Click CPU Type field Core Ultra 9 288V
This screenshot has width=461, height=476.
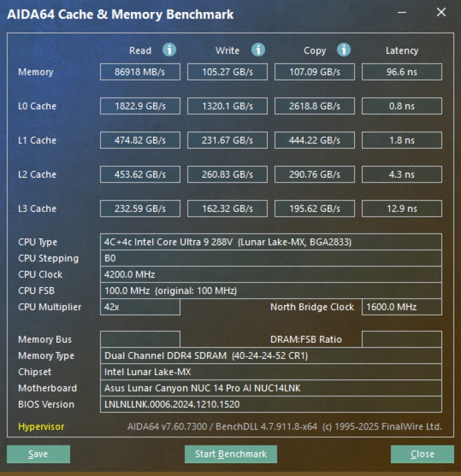[271, 242]
